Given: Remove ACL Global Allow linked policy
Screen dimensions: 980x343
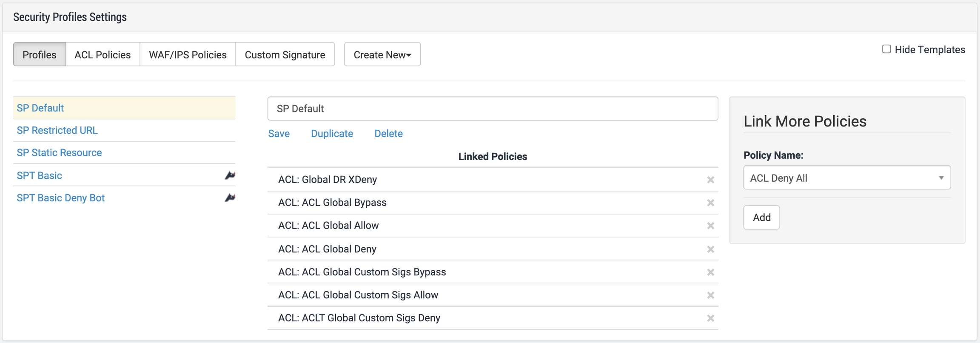Looking at the screenshot, I should [x=710, y=226].
